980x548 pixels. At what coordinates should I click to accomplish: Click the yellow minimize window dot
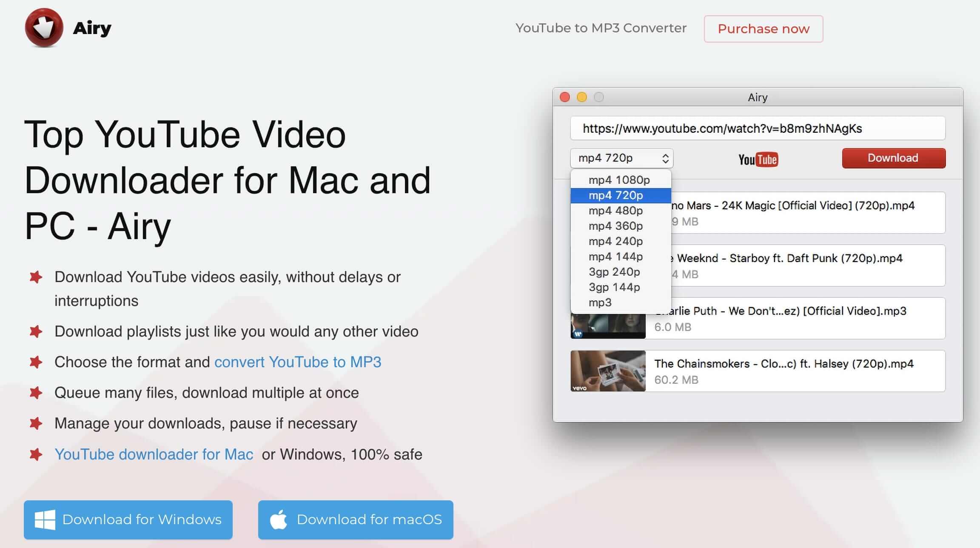point(582,97)
